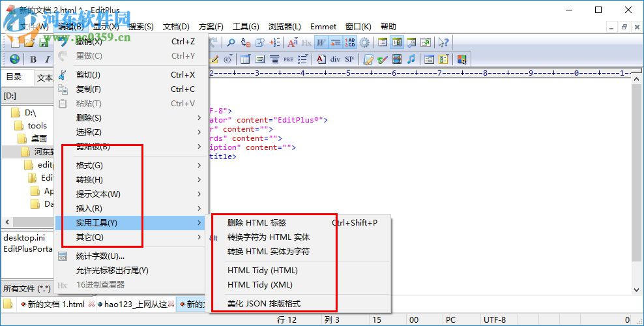
Task: Toggle the highlighted cliptext window icon
Action: pos(397,42)
